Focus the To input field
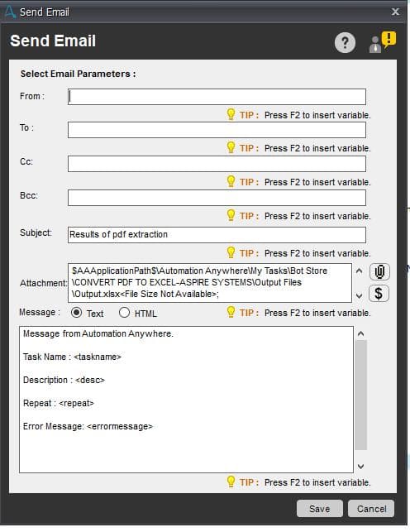Image resolution: width=410 pixels, height=532 pixels. pyautogui.click(x=217, y=130)
